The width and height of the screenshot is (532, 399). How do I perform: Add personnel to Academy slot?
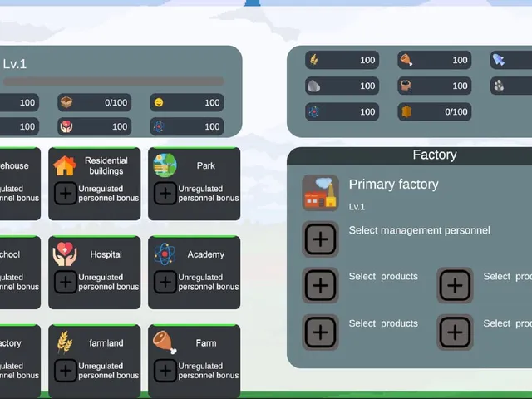point(165,282)
